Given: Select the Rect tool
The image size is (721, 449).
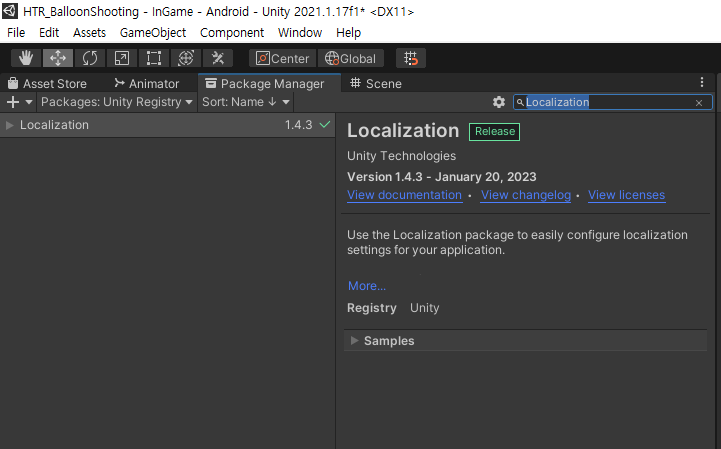Looking at the screenshot, I should click(x=154, y=58).
